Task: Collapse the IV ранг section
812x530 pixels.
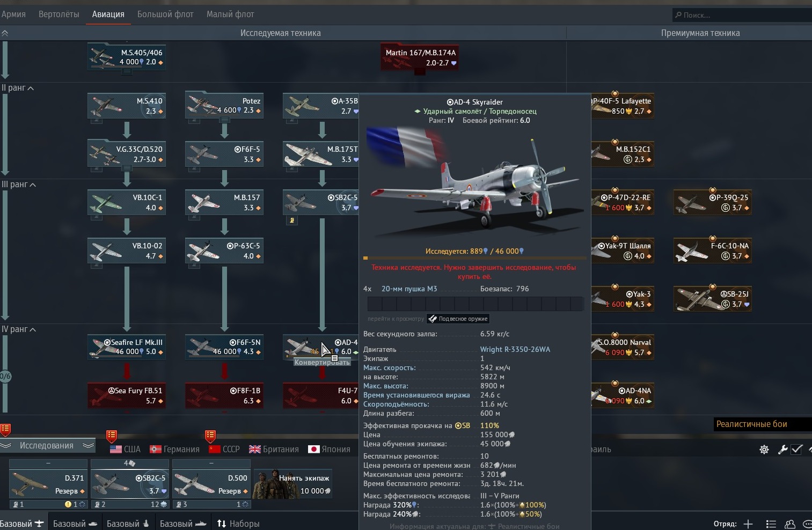Action: [x=19, y=329]
